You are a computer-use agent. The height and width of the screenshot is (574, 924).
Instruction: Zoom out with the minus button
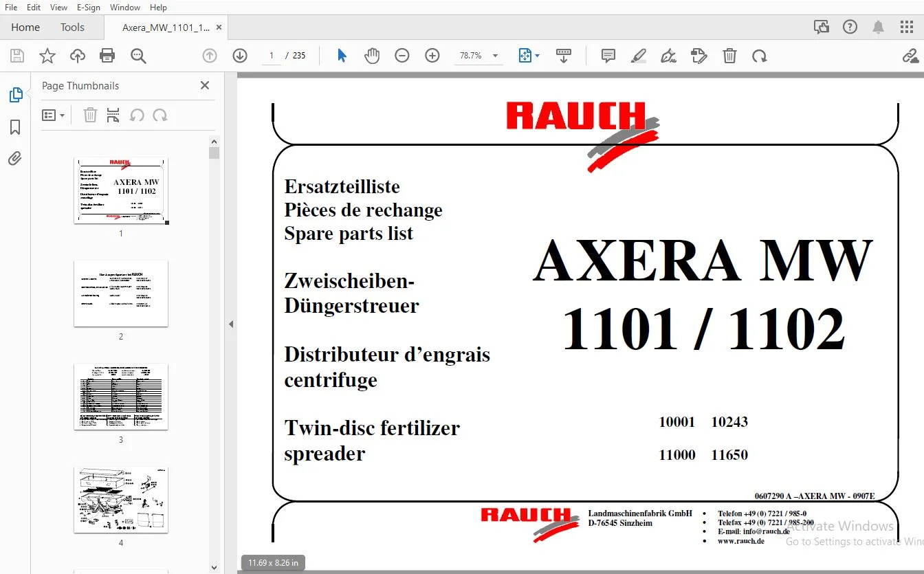402,56
